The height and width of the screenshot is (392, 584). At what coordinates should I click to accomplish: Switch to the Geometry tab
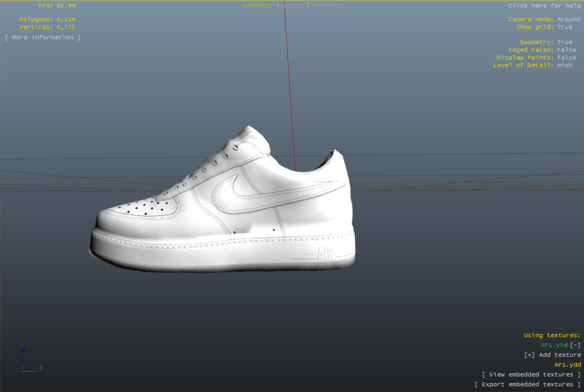click(257, 6)
